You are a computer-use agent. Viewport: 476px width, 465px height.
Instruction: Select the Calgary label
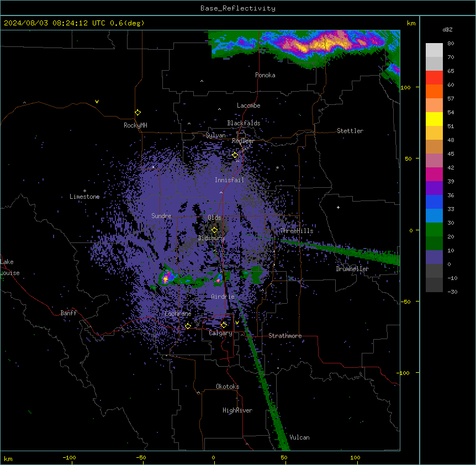click(x=221, y=333)
